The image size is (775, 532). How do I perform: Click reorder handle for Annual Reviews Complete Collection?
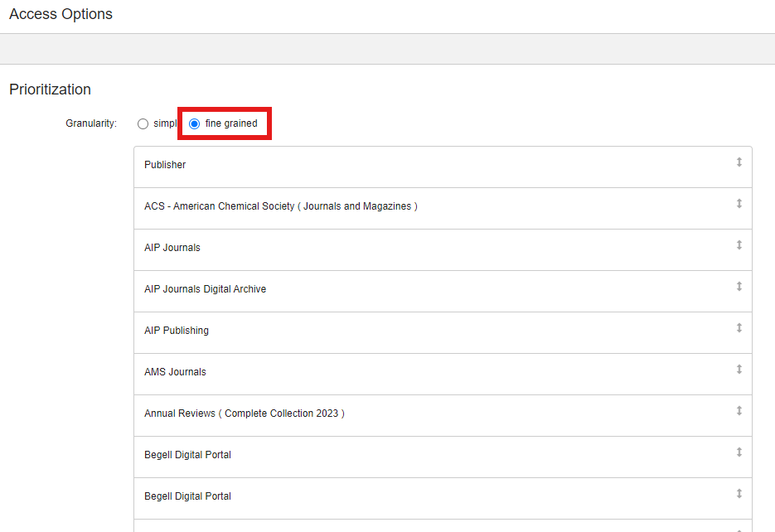[739, 411]
